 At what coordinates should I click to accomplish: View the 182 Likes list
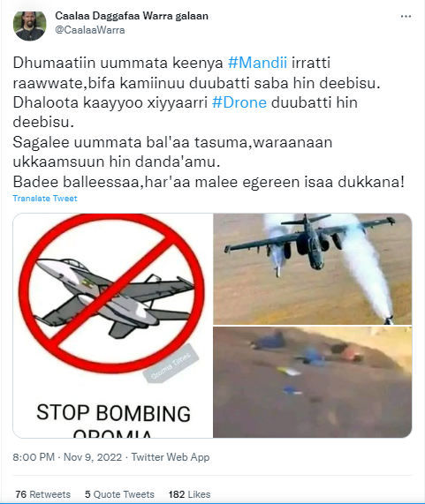189,494
